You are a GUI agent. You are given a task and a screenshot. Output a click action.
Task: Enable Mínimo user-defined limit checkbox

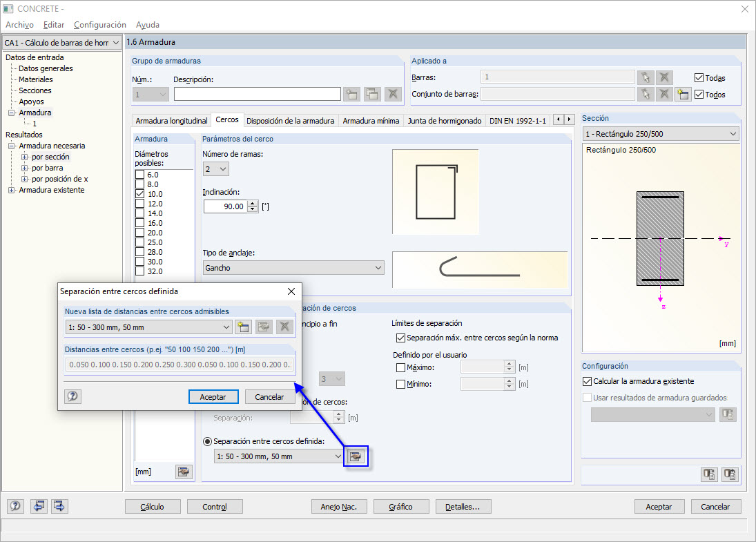(400, 385)
